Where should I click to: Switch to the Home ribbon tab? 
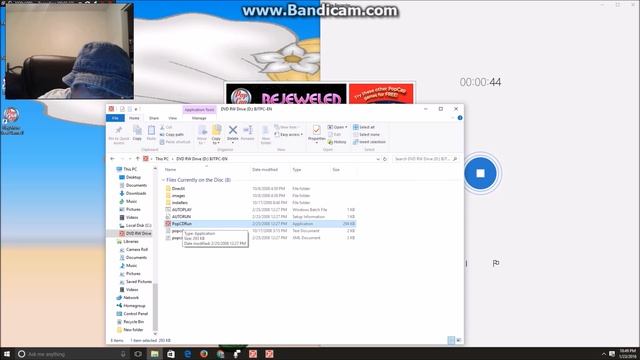[134, 118]
